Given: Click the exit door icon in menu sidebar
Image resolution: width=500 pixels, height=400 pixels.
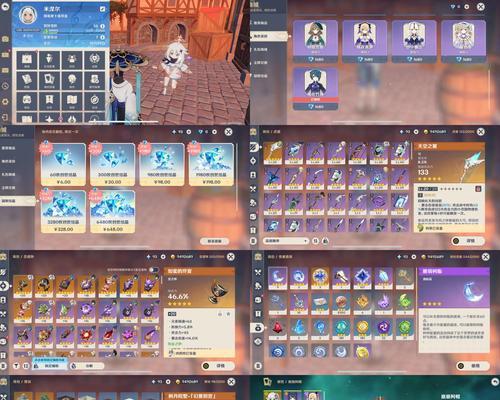Looking at the screenshot, I should 5,117.
